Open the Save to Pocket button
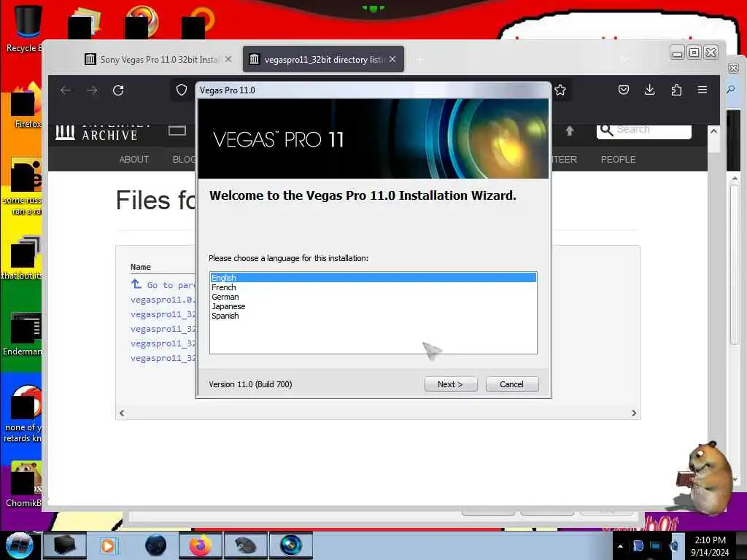The image size is (747, 560). click(x=624, y=90)
